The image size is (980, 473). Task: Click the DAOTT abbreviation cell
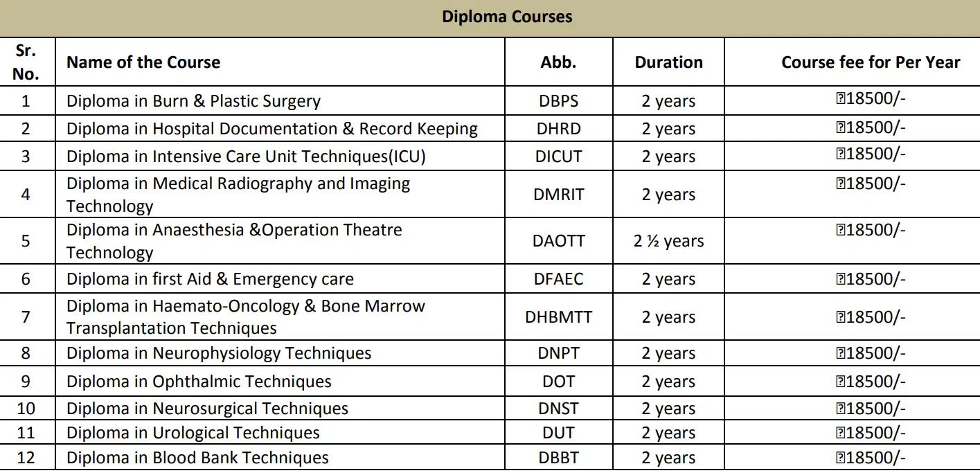click(x=558, y=241)
